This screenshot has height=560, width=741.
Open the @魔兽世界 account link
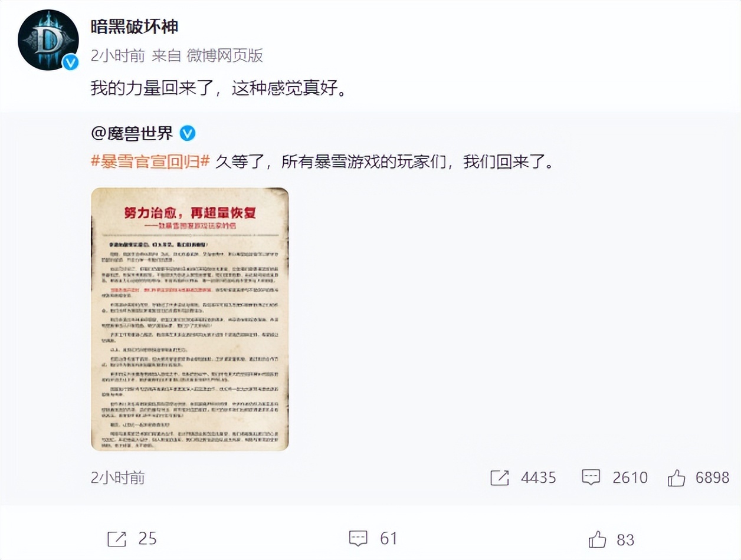click(132, 134)
